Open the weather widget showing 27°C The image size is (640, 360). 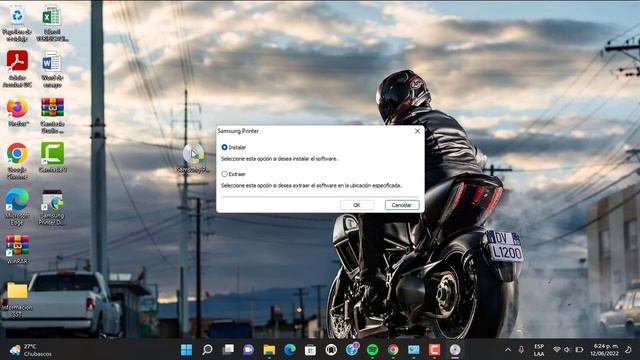coord(31,350)
